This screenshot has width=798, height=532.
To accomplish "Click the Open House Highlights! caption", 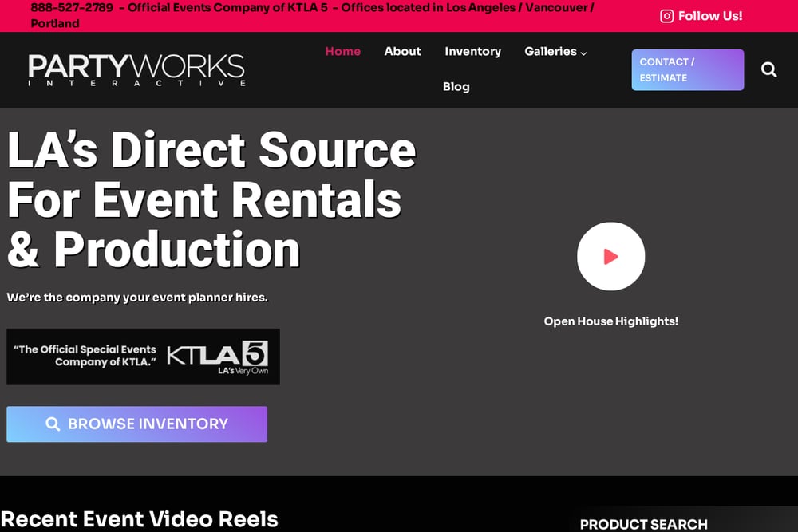I will 610,321.
